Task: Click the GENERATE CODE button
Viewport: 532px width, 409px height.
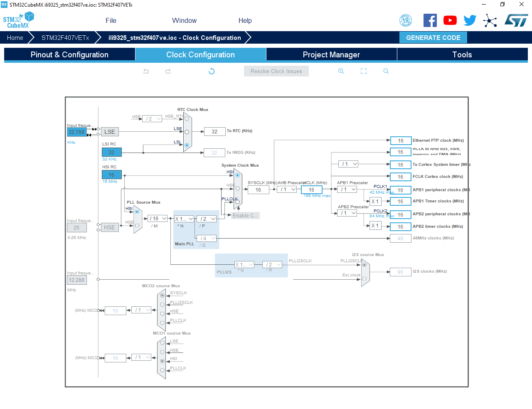Action: click(x=433, y=37)
